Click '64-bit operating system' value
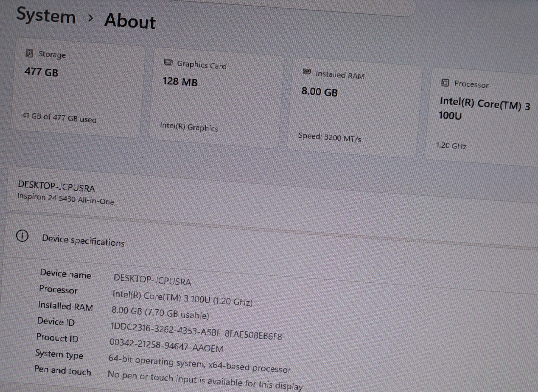538x392 pixels. click(199, 364)
